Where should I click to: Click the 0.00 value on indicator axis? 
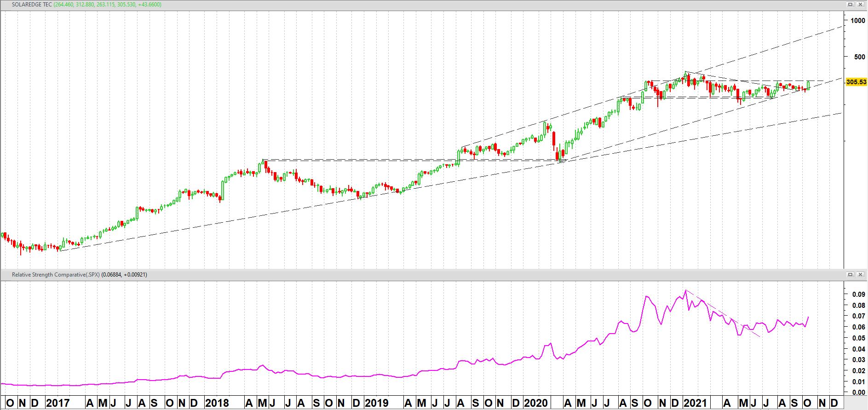859,392
